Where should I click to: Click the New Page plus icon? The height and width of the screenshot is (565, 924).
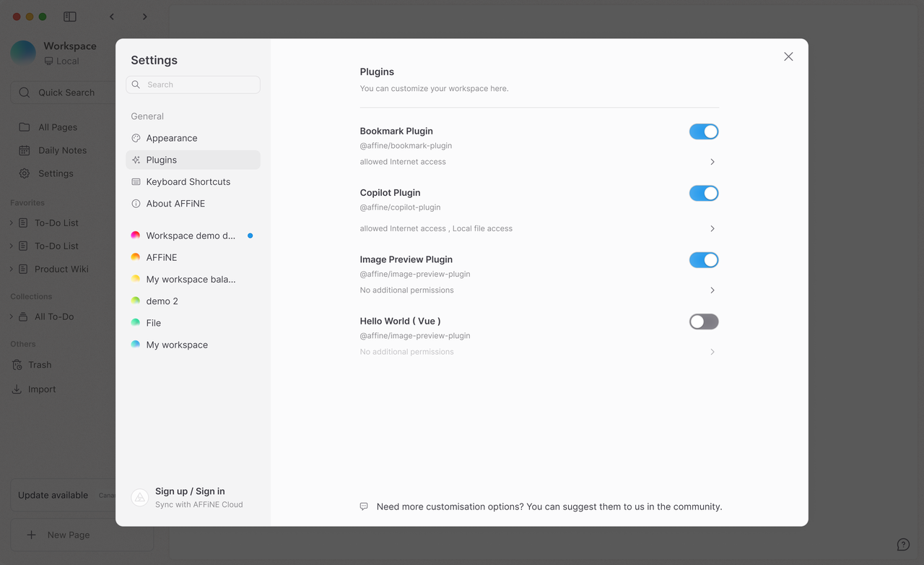point(31,535)
